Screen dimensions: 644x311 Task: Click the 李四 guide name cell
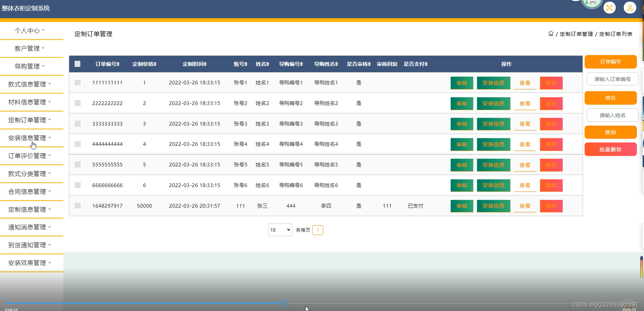[x=326, y=206]
